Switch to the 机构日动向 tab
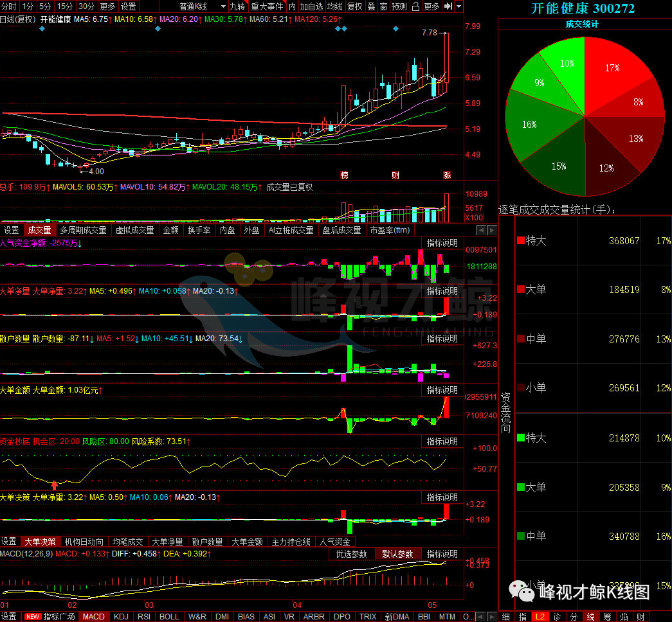The image size is (672, 622). click(84, 542)
